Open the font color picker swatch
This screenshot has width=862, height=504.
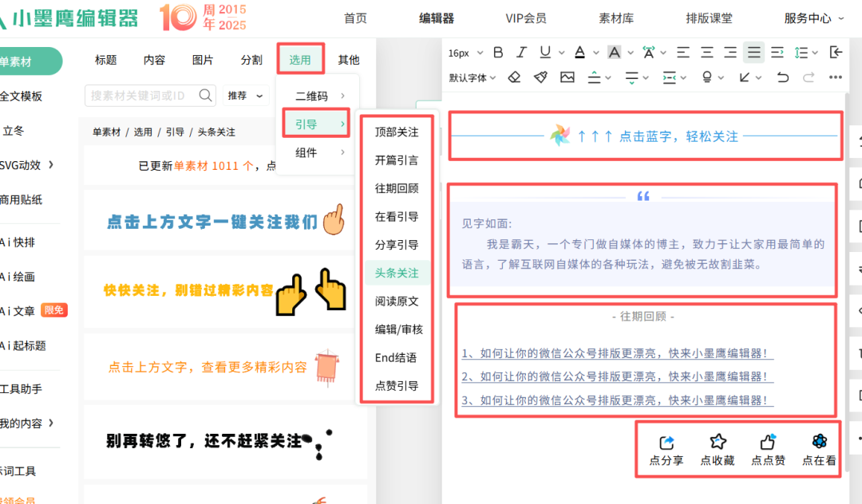click(580, 53)
